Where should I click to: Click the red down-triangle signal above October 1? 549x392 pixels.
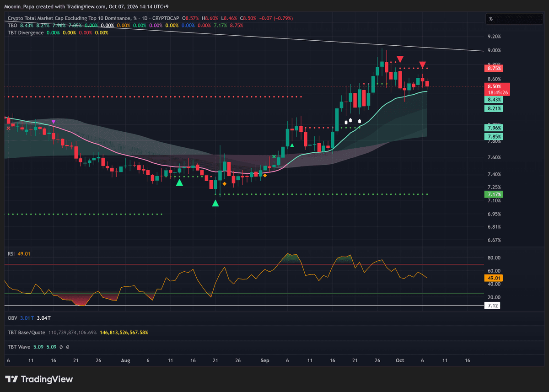click(x=400, y=59)
